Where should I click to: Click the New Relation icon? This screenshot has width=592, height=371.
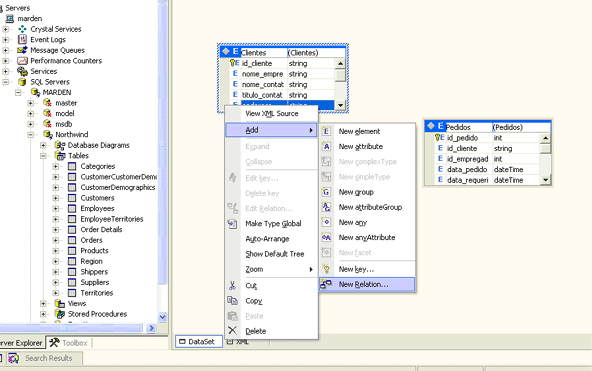pyautogui.click(x=326, y=284)
